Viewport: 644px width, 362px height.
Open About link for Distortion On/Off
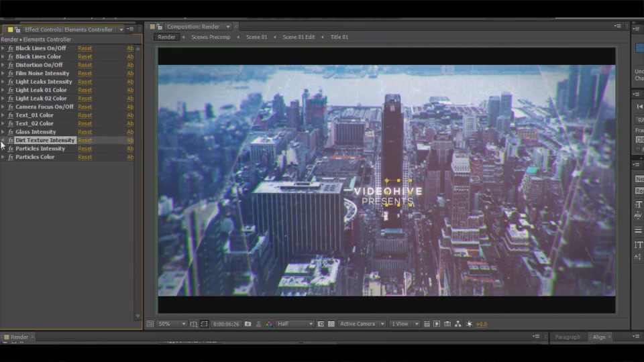pos(130,65)
